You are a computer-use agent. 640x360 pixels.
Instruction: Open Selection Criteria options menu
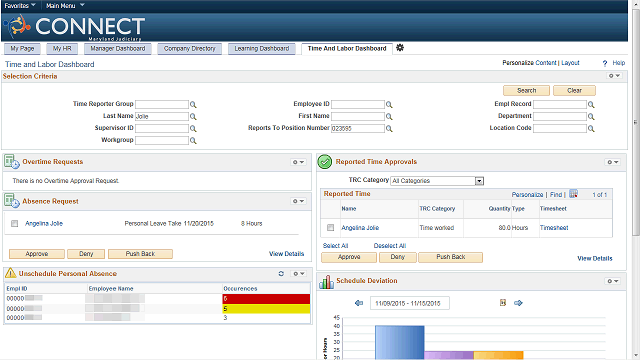click(x=614, y=76)
